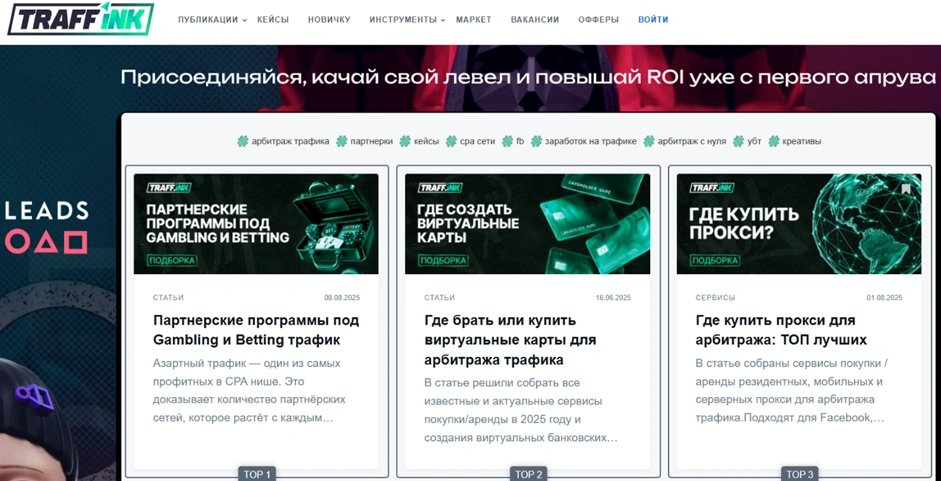Open the 'Кейсы' menu item
Viewport: 941px width, 481px height.
272,20
